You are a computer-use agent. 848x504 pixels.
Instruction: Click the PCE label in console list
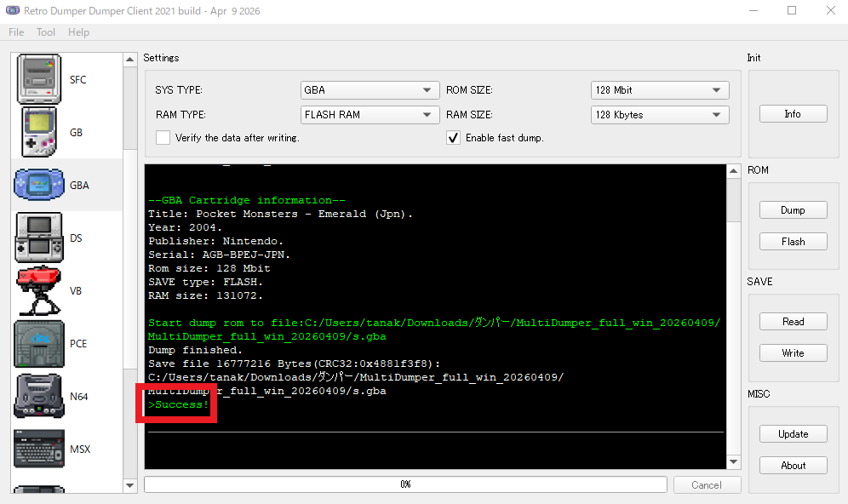click(x=78, y=343)
